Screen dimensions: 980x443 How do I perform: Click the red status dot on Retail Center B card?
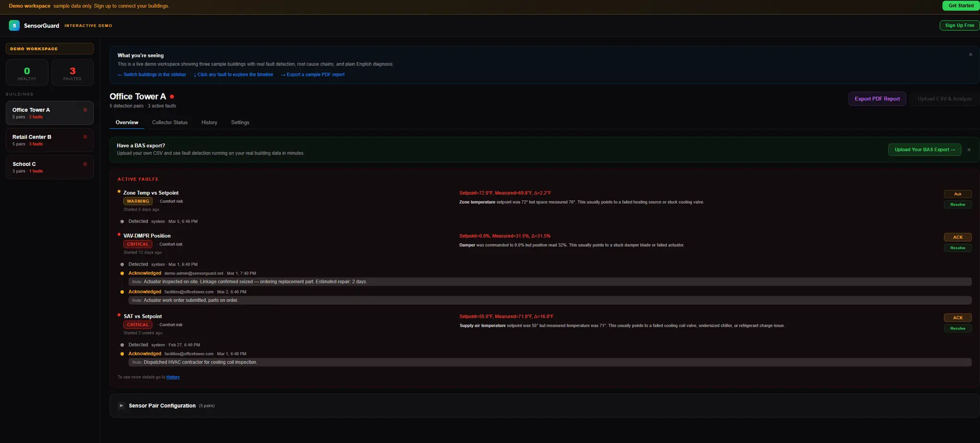(x=85, y=137)
